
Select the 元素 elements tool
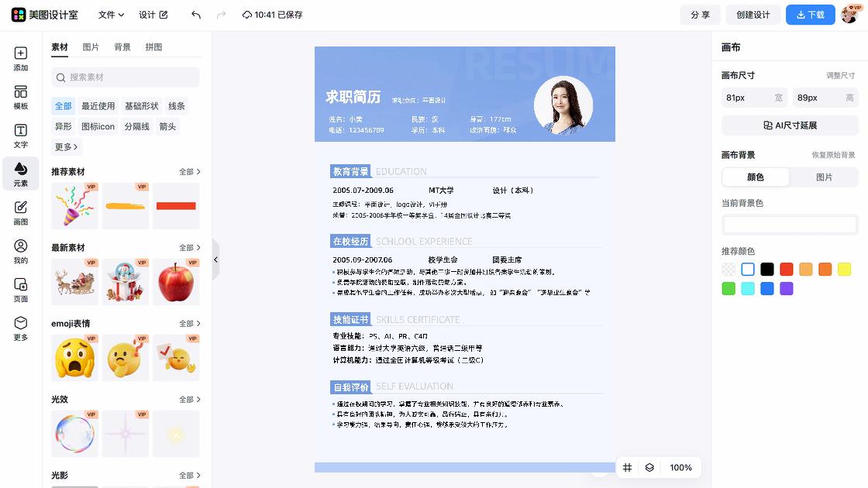(x=20, y=174)
